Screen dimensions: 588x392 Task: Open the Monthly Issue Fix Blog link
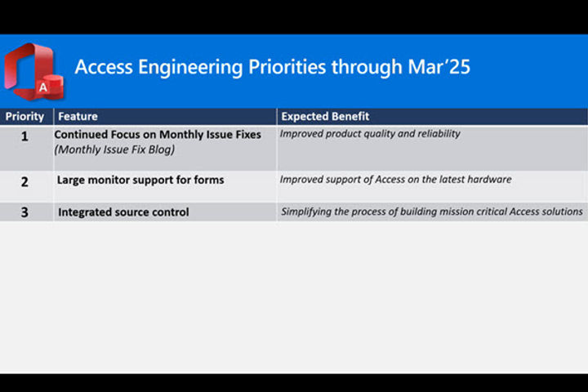114,149
